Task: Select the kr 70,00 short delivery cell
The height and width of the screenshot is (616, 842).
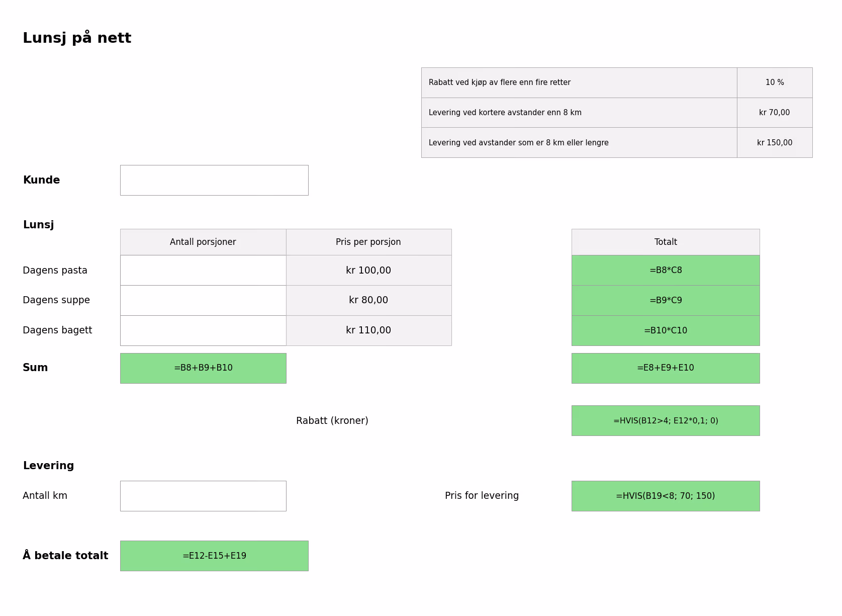Action: (775, 113)
